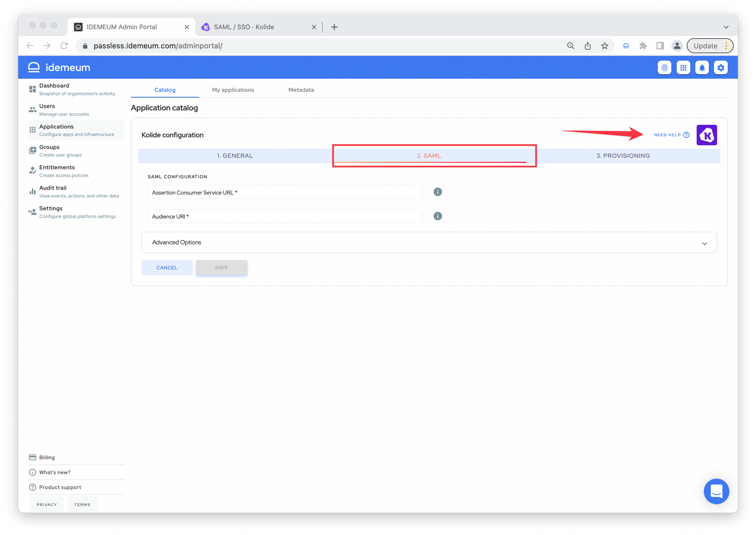Toggle the browser side panel icon
756x535 pixels.
pos(660,46)
